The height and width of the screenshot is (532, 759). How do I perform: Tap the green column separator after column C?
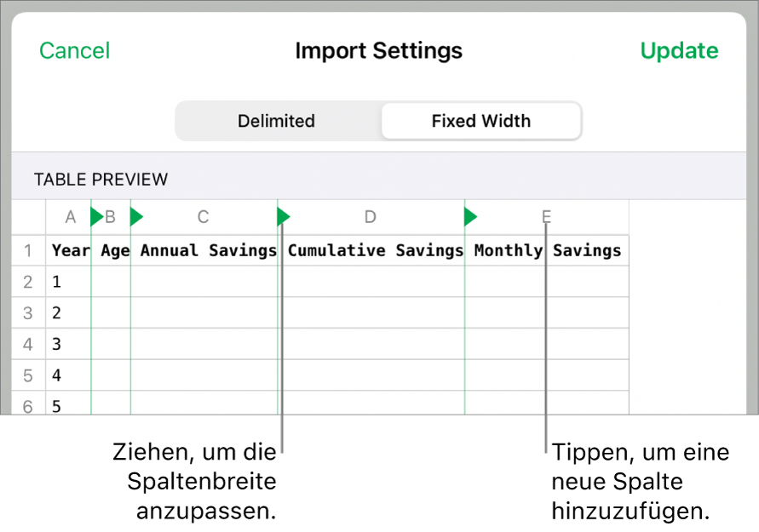point(283,217)
